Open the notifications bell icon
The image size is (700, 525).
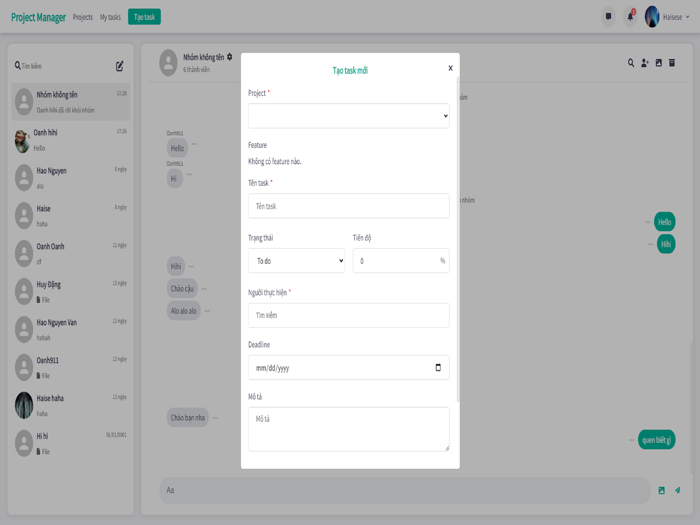pyautogui.click(x=630, y=17)
